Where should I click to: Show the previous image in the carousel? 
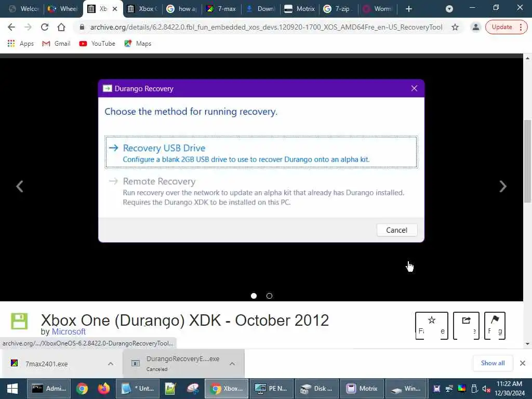click(x=20, y=187)
